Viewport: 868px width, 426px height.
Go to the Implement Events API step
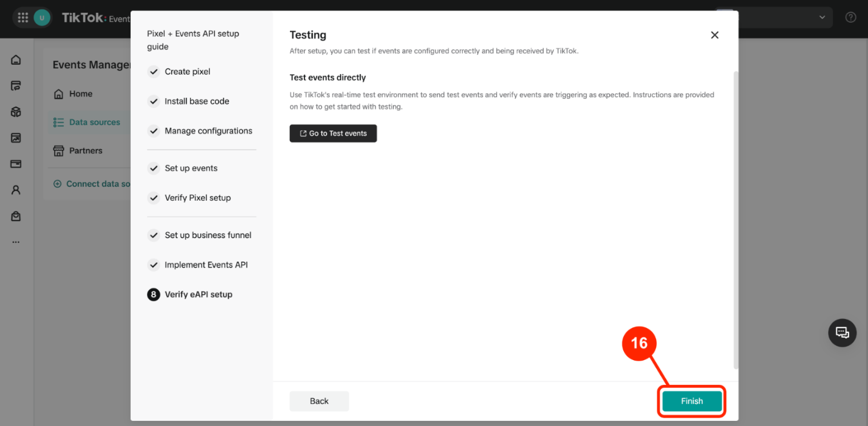tap(198, 265)
